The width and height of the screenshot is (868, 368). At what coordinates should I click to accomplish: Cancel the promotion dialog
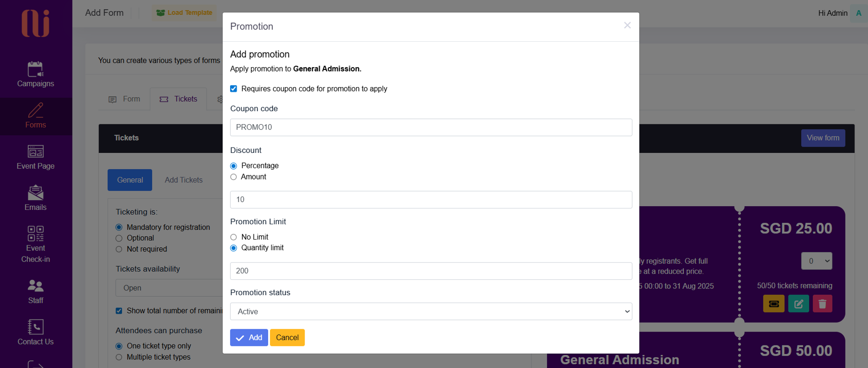click(287, 338)
